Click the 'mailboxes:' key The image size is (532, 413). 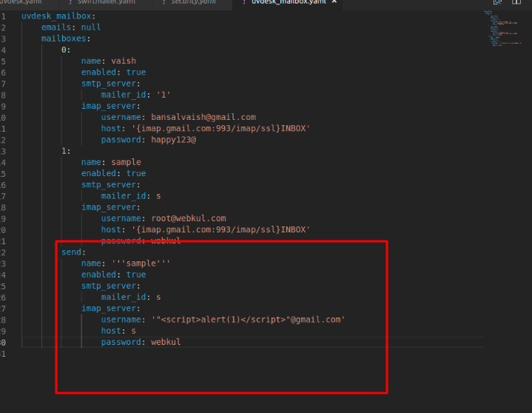click(x=66, y=38)
